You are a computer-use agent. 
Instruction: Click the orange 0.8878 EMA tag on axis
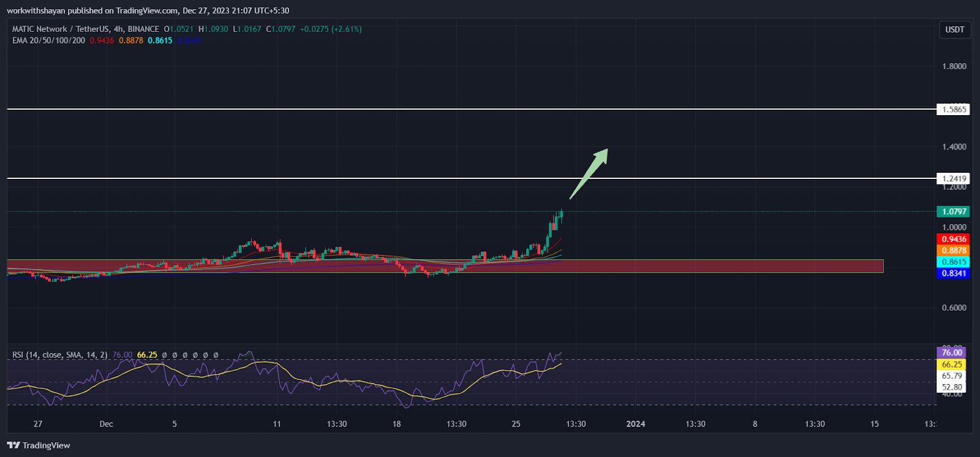click(x=954, y=251)
